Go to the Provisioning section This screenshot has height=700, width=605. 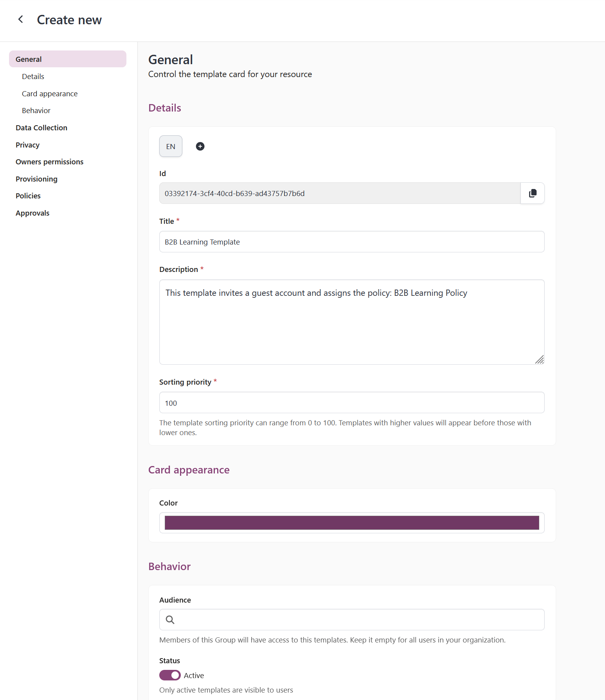coord(36,178)
